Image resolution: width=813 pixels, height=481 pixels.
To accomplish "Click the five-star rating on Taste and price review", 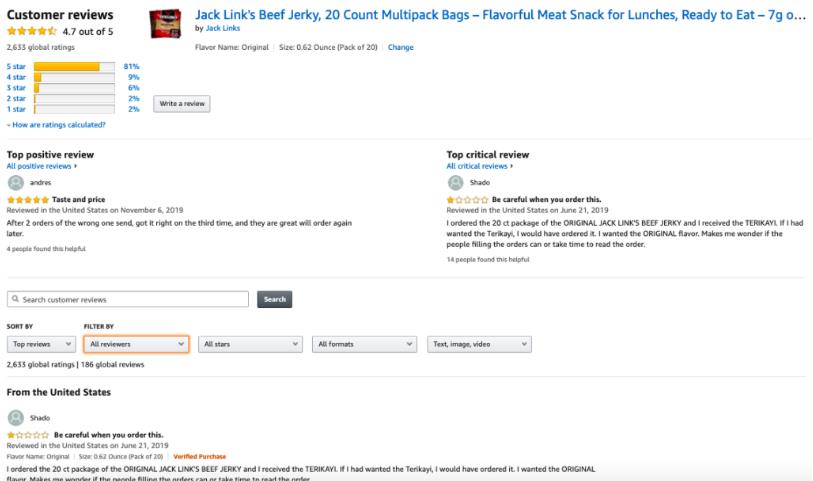I will (27, 200).
